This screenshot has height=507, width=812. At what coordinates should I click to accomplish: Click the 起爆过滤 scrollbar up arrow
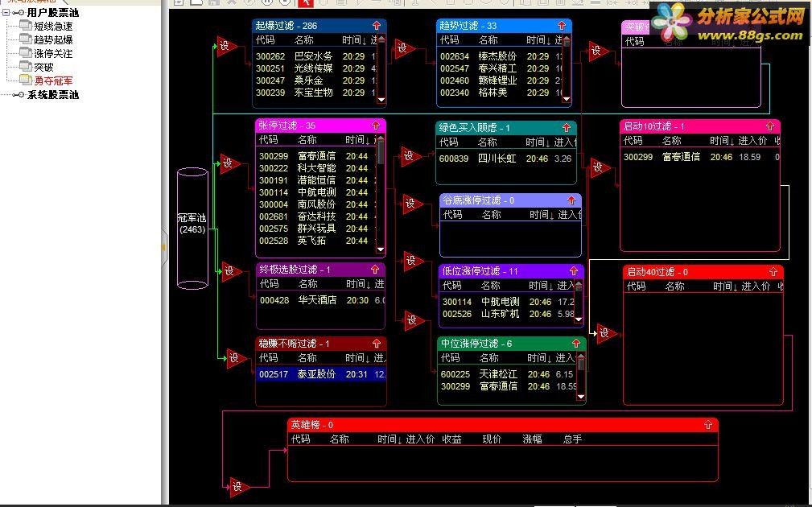click(x=381, y=39)
